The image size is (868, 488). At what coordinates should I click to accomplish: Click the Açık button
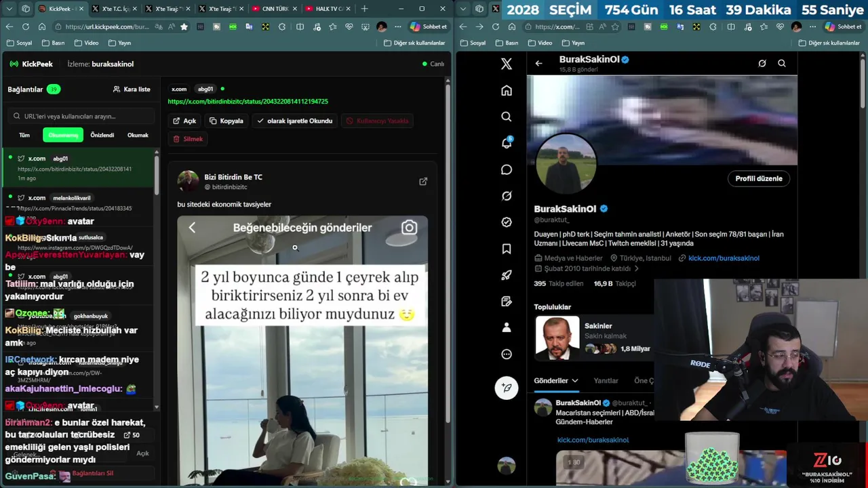184,121
